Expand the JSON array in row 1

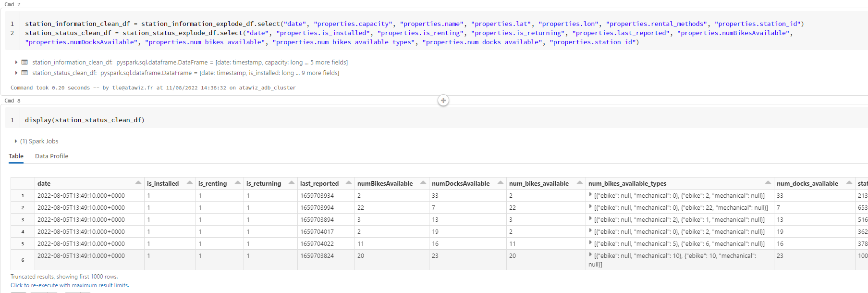[x=590, y=195]
